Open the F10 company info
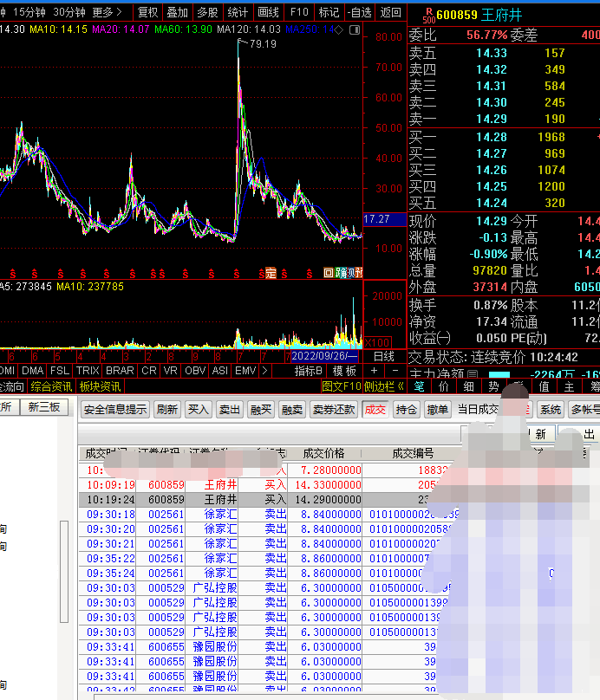The image size is (600, 700). point(299,12)
